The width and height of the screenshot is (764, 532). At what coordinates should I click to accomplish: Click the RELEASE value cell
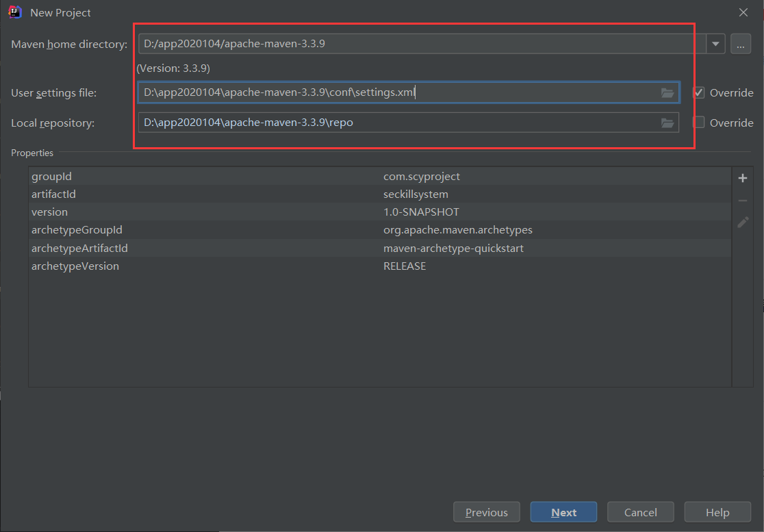[405, 266]
